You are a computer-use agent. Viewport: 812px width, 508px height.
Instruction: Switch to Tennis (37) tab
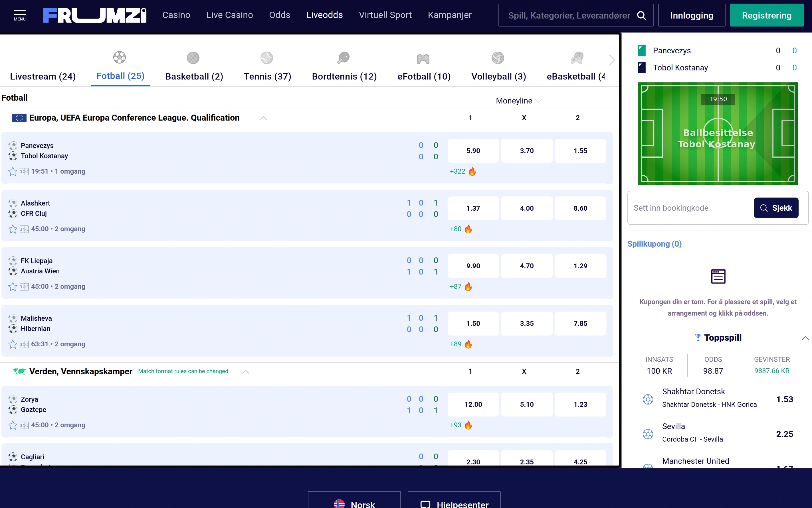click(267, 76)
